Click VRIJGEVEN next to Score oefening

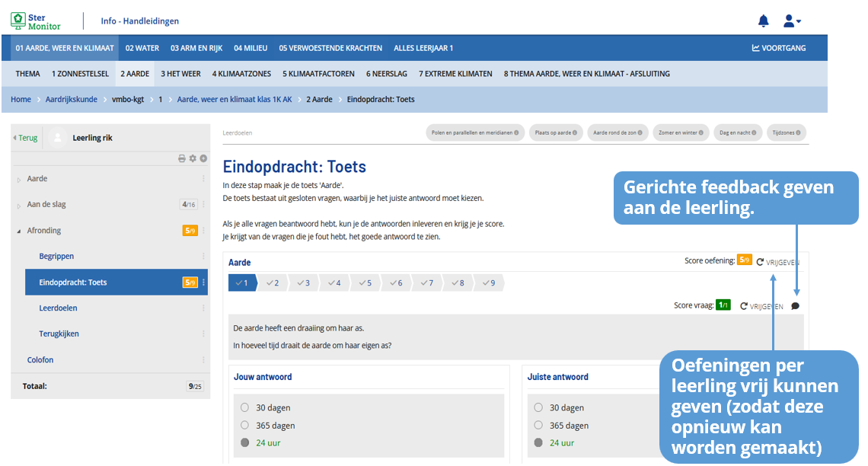click(777, 262)
